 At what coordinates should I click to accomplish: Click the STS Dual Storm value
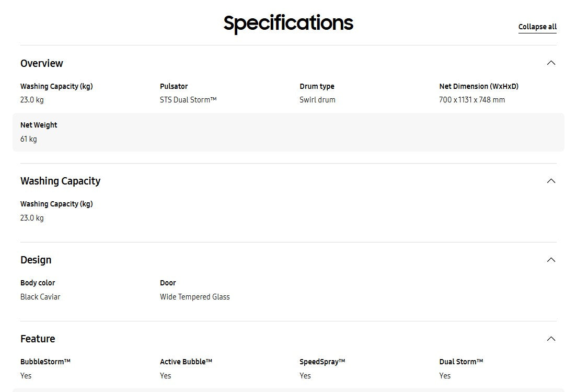(x=188, y=100)
